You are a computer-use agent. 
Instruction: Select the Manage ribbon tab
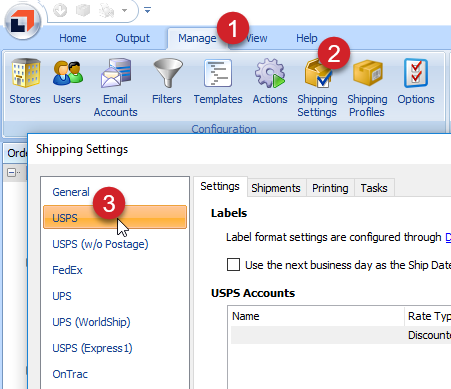point(197,38)
